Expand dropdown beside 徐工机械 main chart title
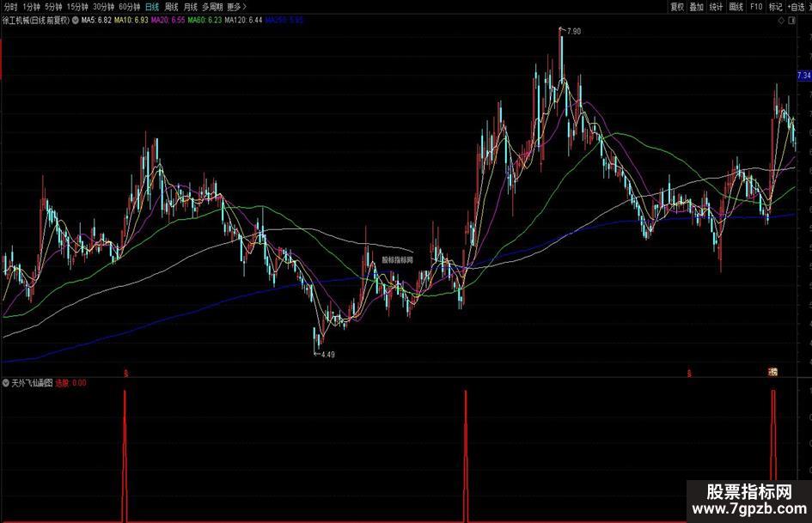 click(75, 21)
